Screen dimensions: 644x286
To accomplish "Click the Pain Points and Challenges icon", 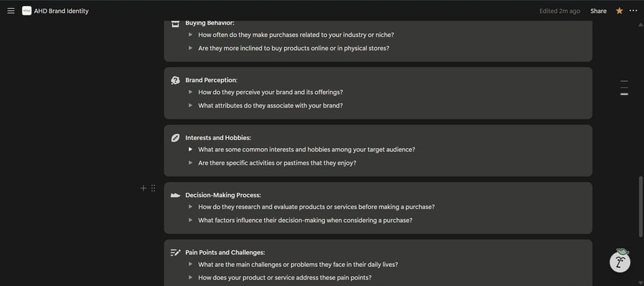I will coord(176,253).
